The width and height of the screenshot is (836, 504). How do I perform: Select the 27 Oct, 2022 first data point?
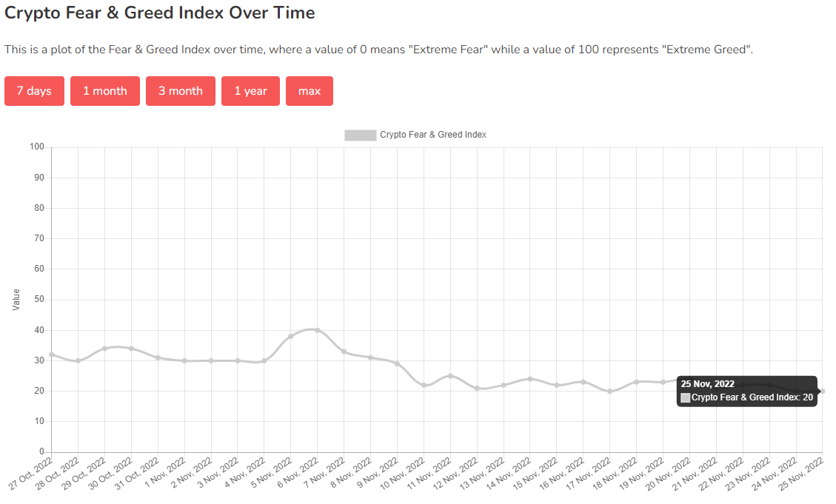[x=51, y=355]
